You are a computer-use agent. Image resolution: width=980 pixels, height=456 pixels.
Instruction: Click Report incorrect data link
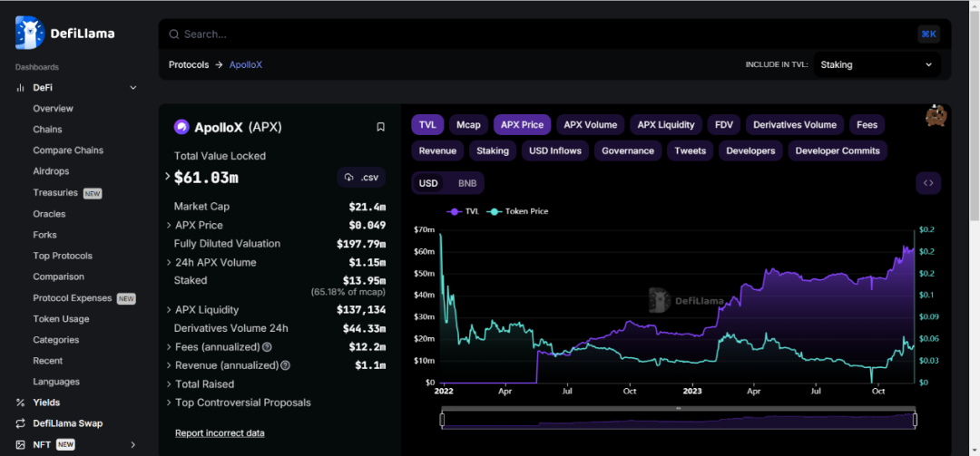click(x=220, y=433)
